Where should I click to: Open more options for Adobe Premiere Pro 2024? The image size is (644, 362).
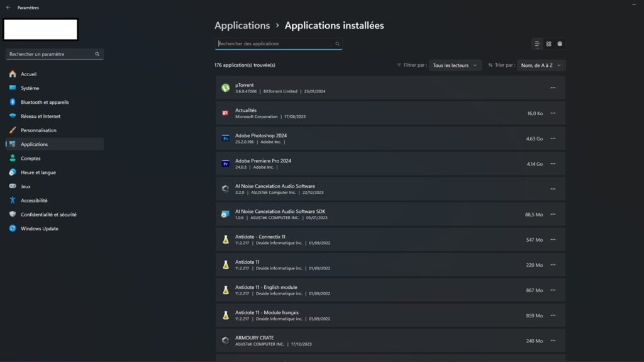pyautogui.click(x=553, y=164)
